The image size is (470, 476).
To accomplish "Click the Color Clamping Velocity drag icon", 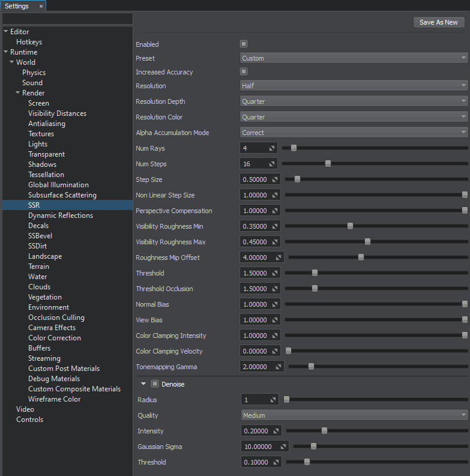I will click(275, 351).
